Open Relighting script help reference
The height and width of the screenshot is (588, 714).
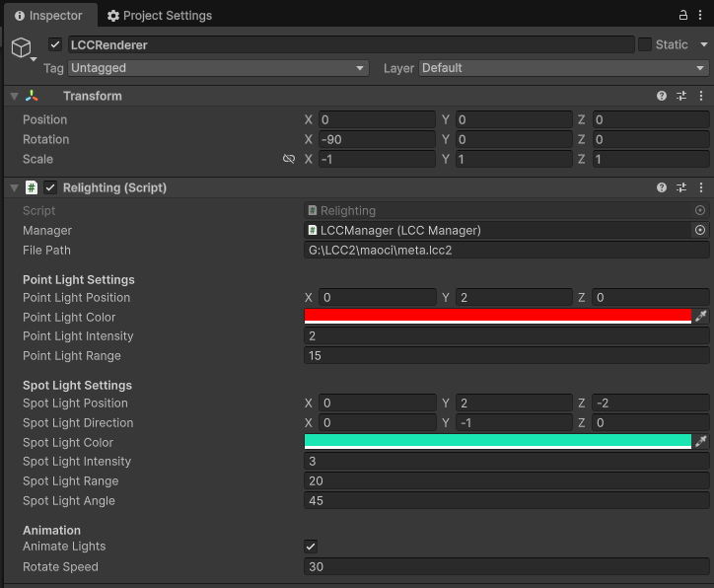tap(662, 187)
